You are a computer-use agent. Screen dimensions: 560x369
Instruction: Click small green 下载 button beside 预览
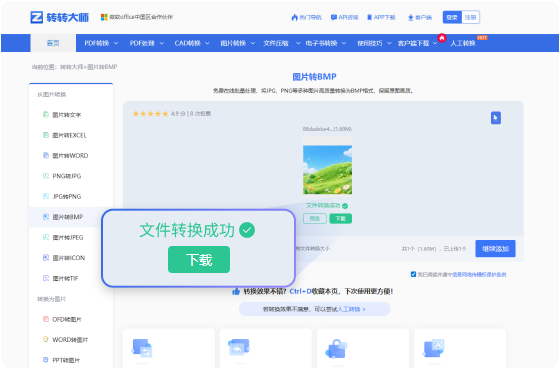click(340, 219)
